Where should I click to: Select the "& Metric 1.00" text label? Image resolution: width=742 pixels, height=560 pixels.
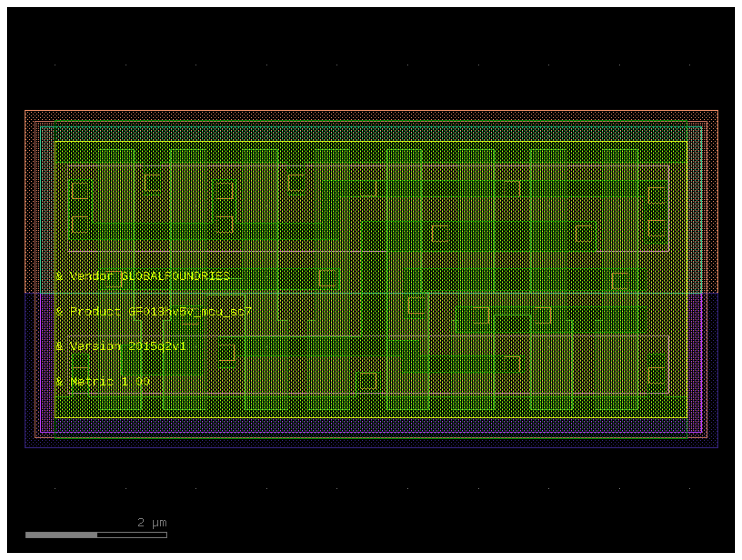103,382
